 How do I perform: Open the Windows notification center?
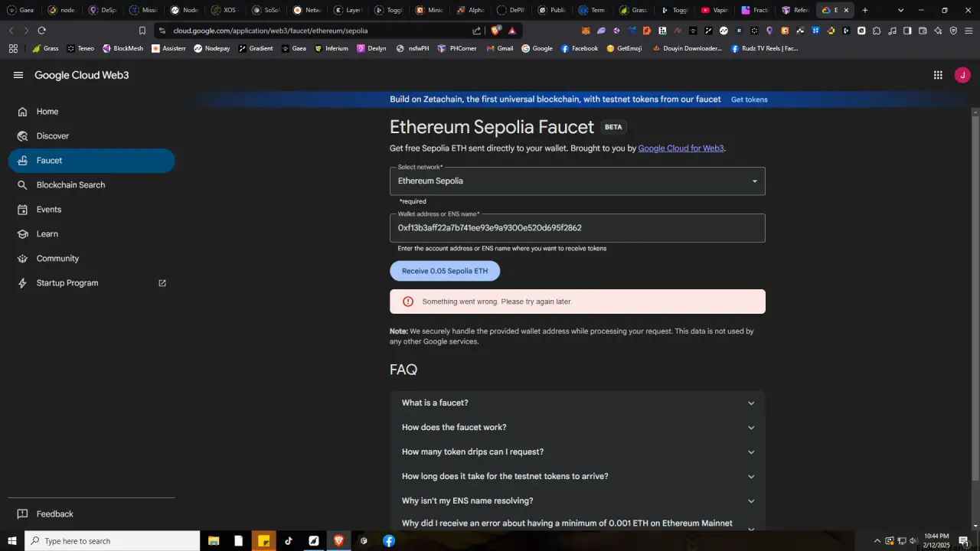coord(964,541)
